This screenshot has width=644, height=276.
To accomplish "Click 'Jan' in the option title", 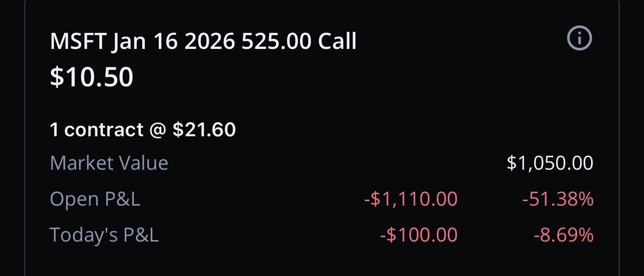I will pos(128,42).
